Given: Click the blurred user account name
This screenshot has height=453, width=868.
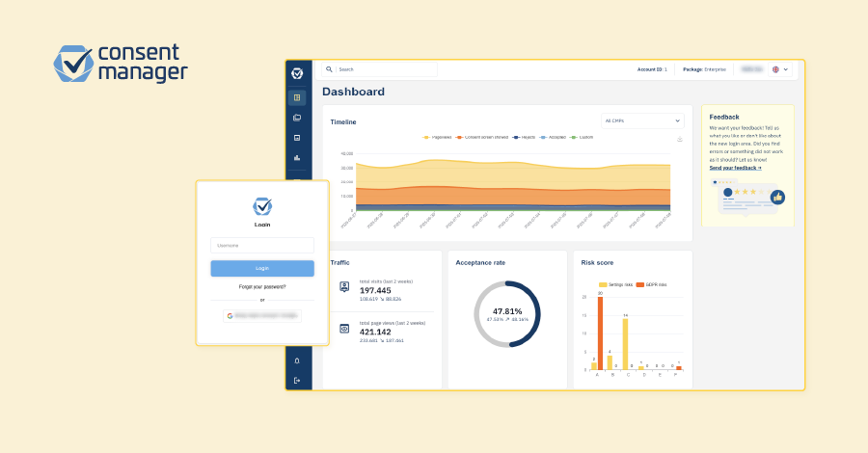Looking at the screenshot, I should click(x=751, y=69).
